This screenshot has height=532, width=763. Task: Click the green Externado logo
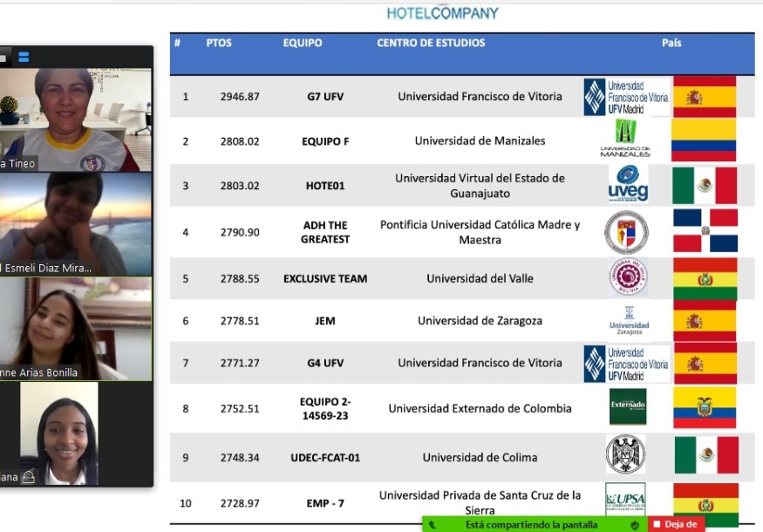tap(628, 406)
